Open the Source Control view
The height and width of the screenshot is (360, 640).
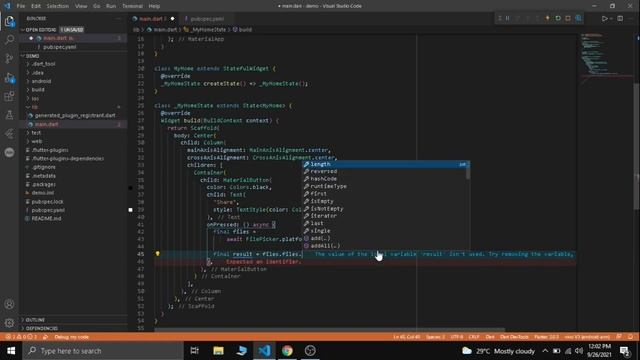[9, 58]
